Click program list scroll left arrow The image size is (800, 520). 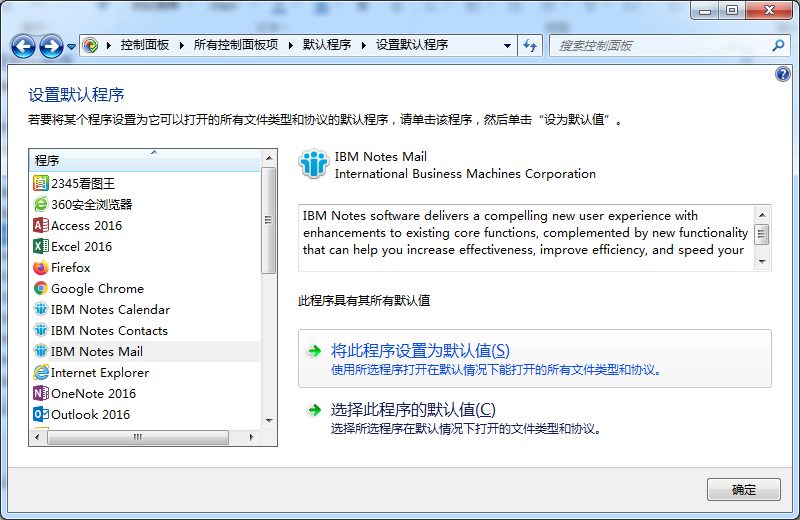click(x=37, y=437)
